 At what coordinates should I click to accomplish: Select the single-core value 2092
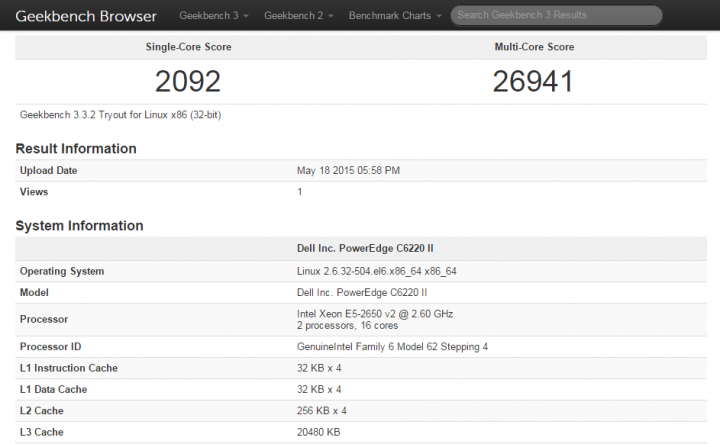[188, 81]
